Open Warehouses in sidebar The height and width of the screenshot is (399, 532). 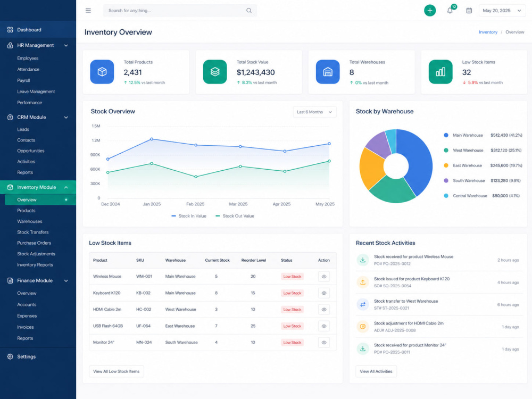[30, 221]
